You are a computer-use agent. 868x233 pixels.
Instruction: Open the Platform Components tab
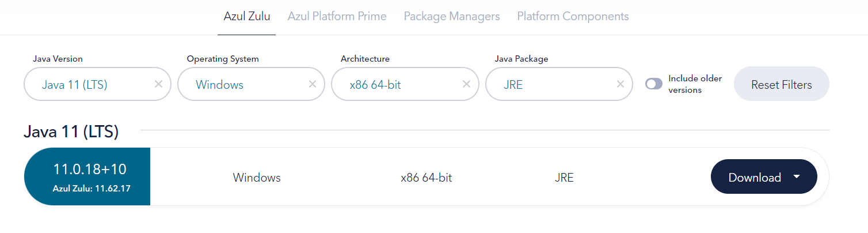click(573, 16)
